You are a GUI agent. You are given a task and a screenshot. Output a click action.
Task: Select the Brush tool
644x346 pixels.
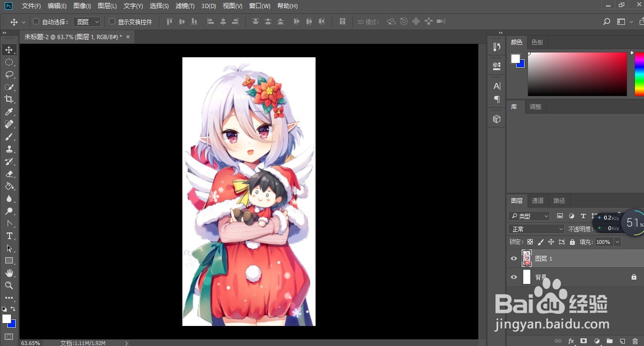click(x=9, y=136)
